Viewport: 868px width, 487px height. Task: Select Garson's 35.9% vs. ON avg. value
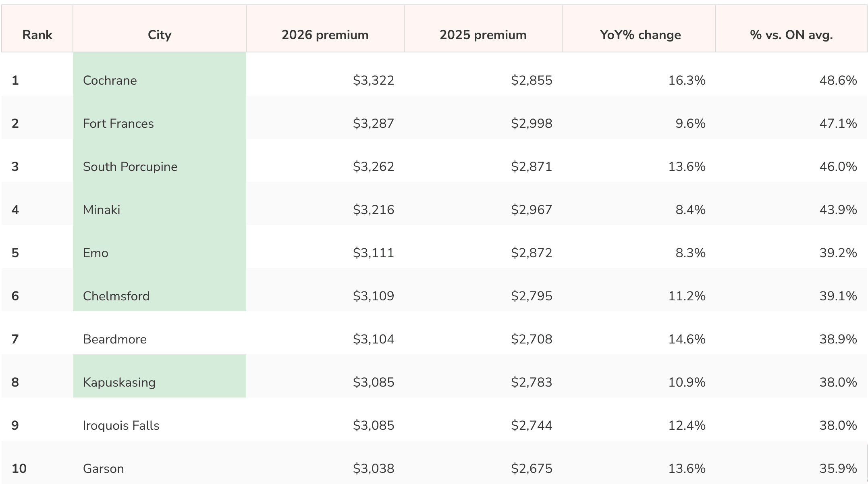point(838,468)
